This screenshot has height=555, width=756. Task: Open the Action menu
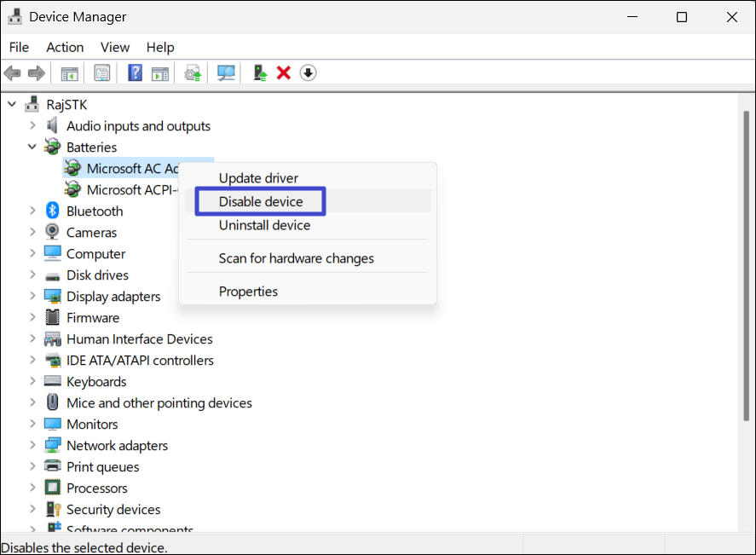pyautogui.click(x=65, y=47)
